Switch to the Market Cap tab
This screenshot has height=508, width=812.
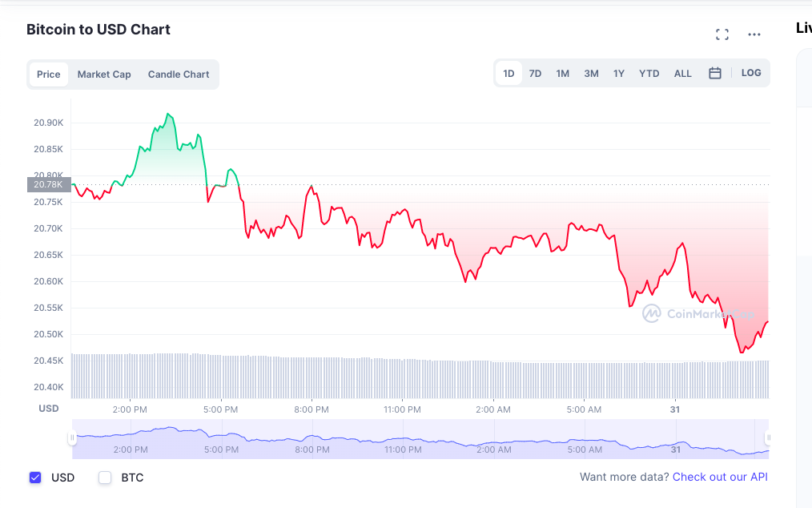click(104, 75)
